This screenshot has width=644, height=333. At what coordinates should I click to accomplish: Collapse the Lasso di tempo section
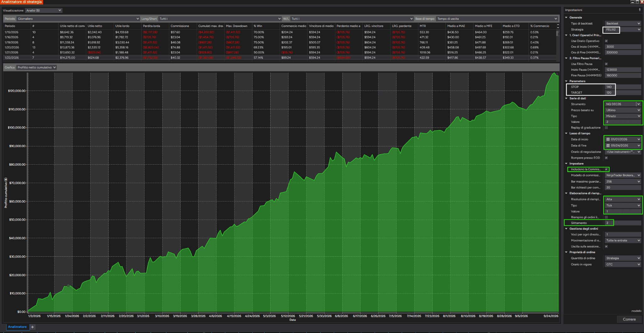(x=566, y=133)
